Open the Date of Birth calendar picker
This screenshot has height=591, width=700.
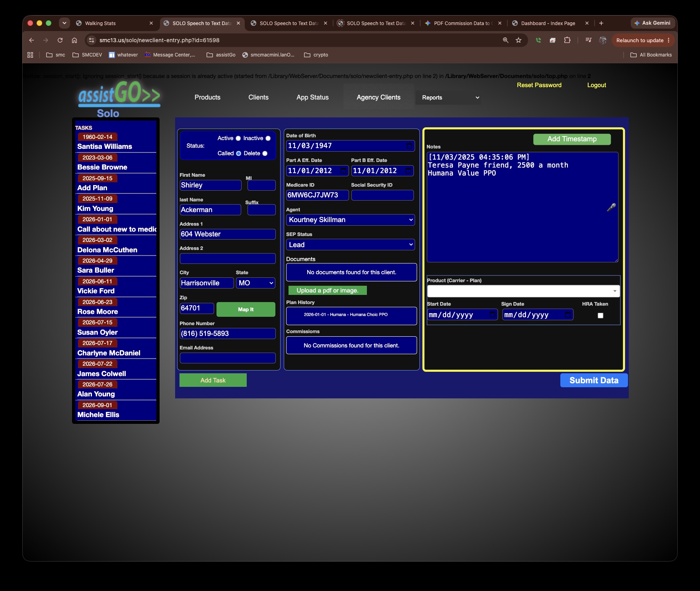(x=409, y=146)
